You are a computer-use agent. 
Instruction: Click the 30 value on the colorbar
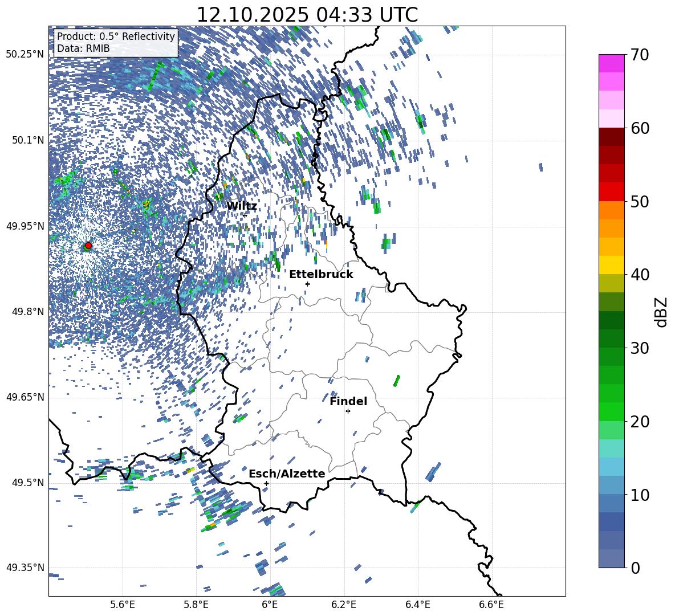(639, 348)
